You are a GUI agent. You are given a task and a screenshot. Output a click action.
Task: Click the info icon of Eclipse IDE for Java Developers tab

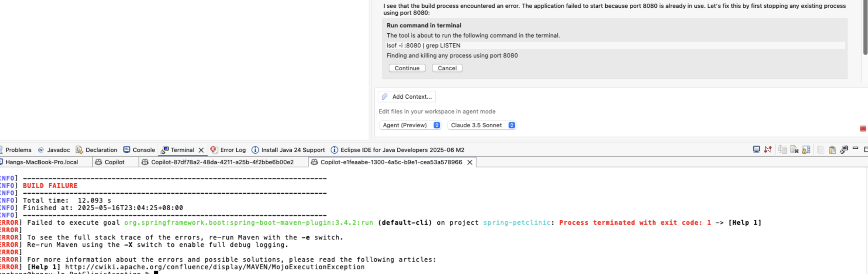point(334,150)
